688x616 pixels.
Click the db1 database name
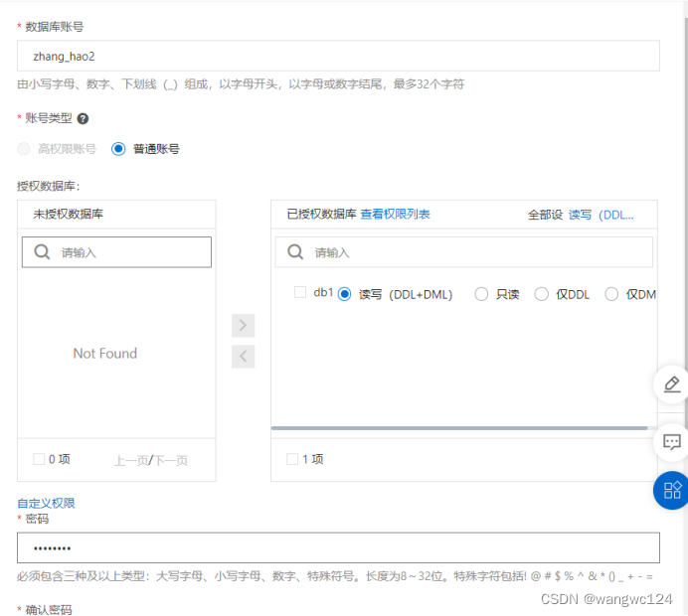point(323,292)
